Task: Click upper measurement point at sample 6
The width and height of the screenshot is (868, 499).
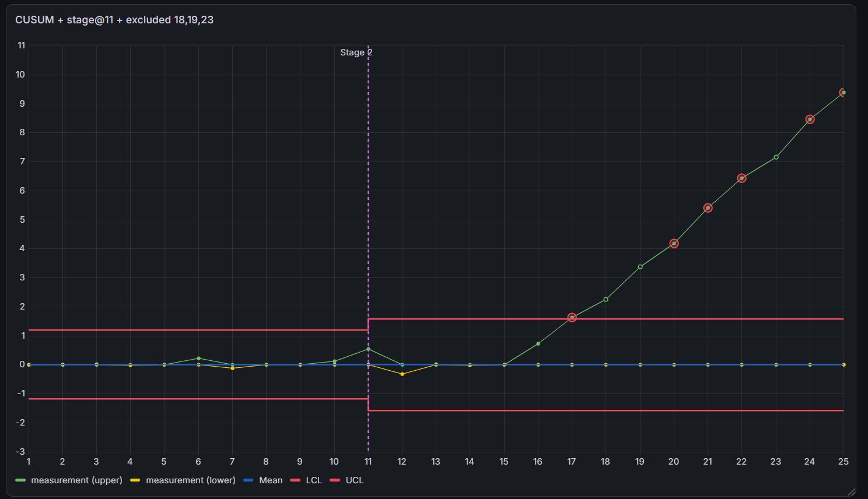Action: coord(198,359)
